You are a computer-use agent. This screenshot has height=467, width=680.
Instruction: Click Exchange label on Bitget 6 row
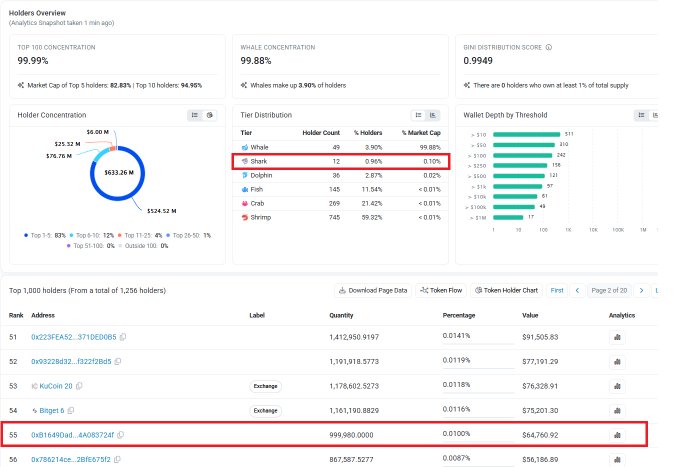[265, 411]
